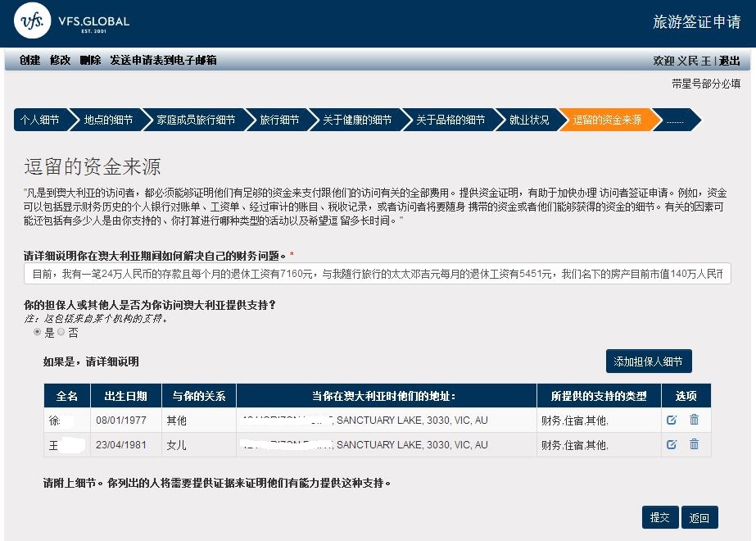This screenshot has width=756, height=541.
Task: Select the 否 radio button
Action: [x=61, y=333]
